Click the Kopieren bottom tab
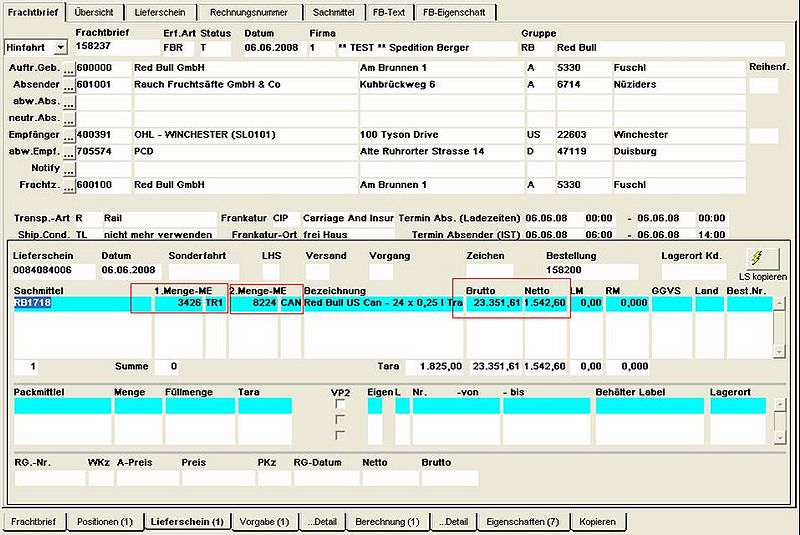The image size is (800, 535). coord(597,522)
